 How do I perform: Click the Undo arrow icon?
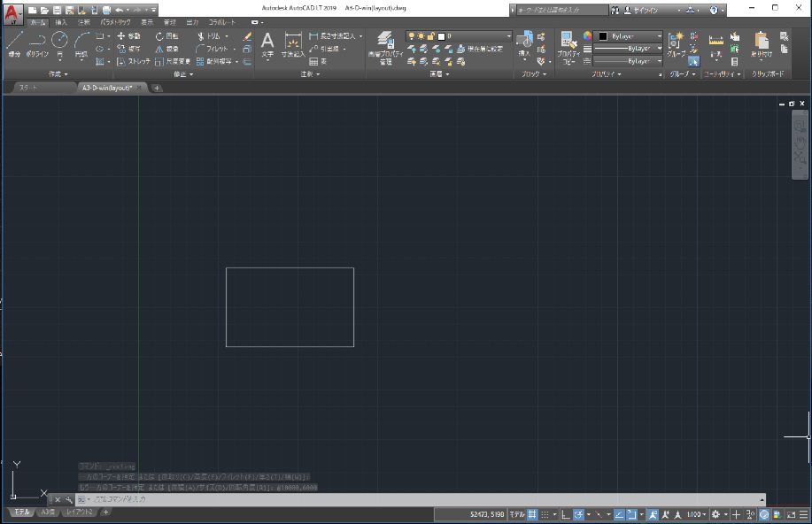(x=120, y=10)
